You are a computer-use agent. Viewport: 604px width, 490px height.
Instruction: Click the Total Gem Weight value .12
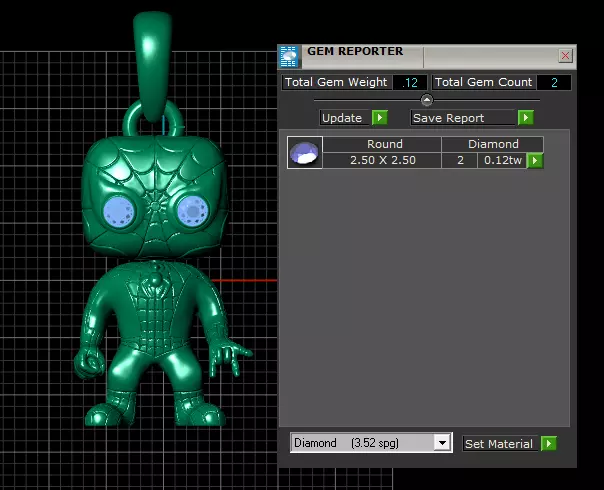[410, 82]
